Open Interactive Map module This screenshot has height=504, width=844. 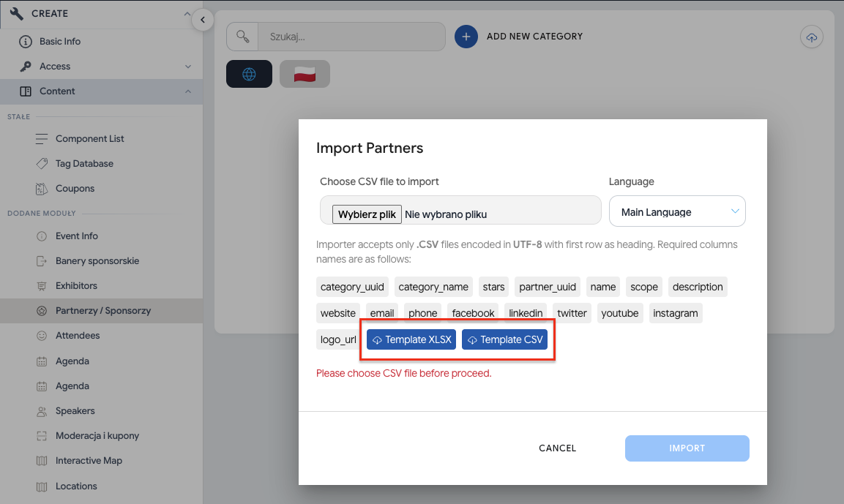coord(89,461)
